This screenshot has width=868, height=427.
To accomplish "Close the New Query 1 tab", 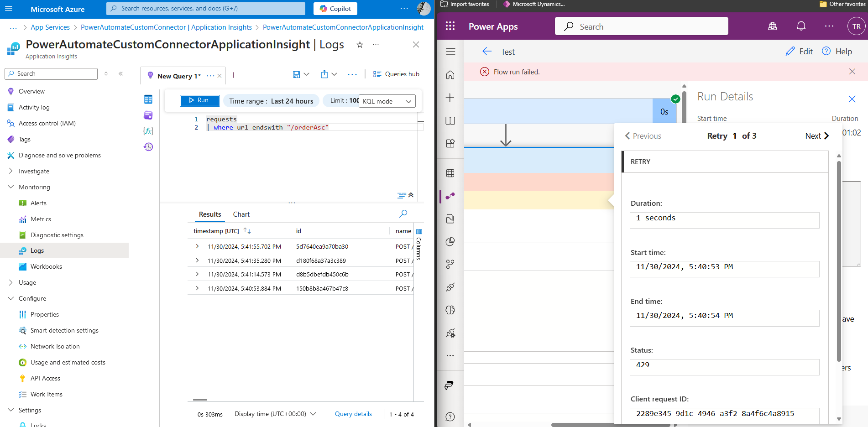I will pyautogui.click(x=220, y=76).
